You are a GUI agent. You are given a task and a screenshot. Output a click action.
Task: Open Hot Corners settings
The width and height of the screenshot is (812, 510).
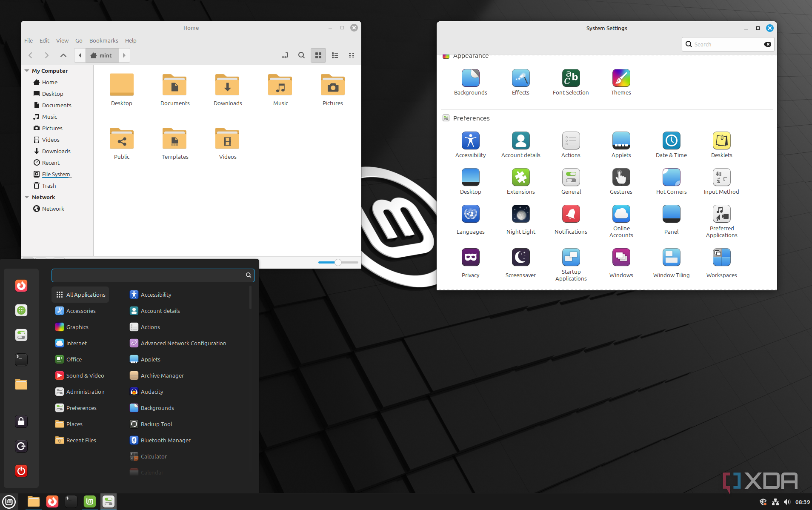[671, 181]
